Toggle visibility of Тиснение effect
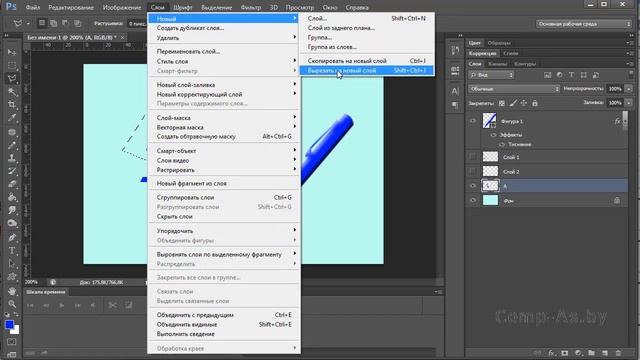 coord(502,144)
